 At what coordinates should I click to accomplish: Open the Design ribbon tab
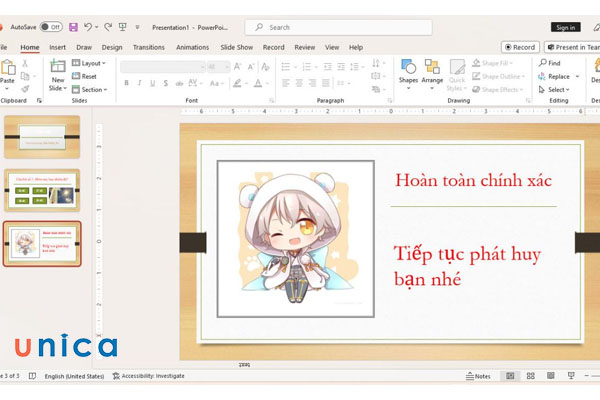click(x=112, y=47)
